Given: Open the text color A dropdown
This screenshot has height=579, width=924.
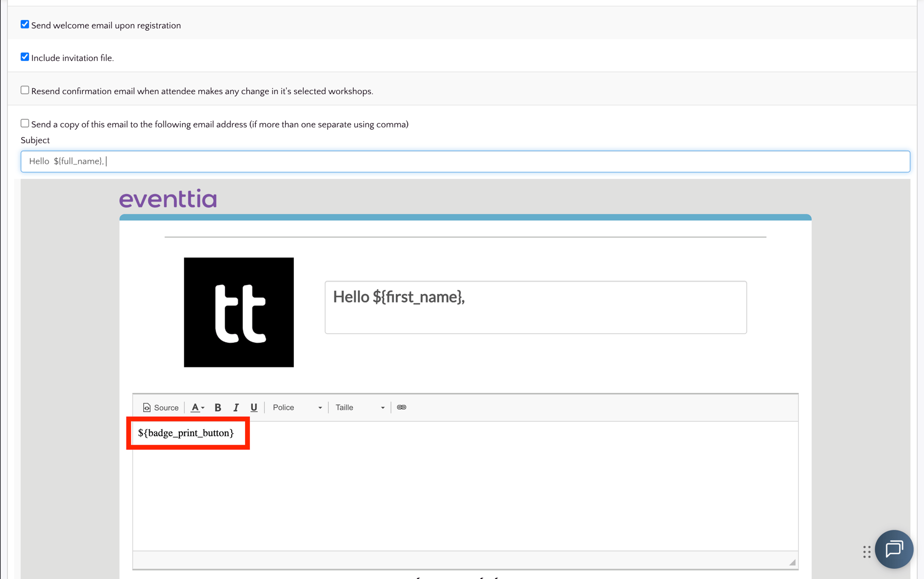Looking at the screenshot, I should pyautogui.click(x=197, y=408).
